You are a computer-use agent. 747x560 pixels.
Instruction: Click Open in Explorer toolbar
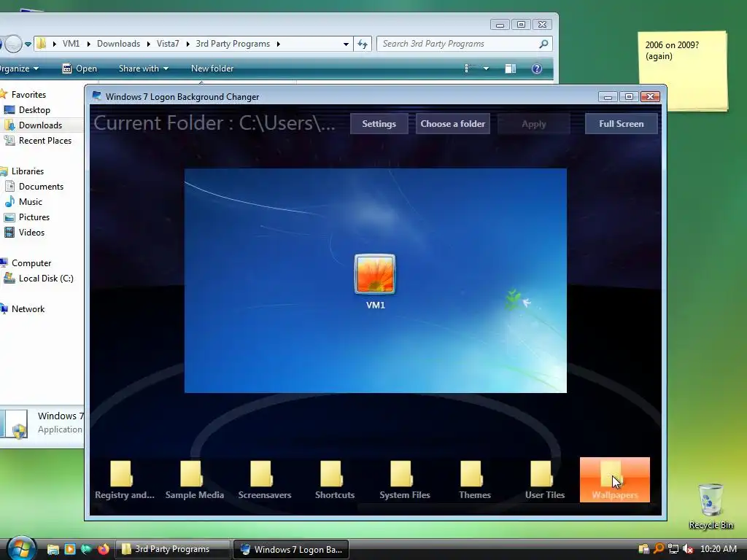click(80, 69)
